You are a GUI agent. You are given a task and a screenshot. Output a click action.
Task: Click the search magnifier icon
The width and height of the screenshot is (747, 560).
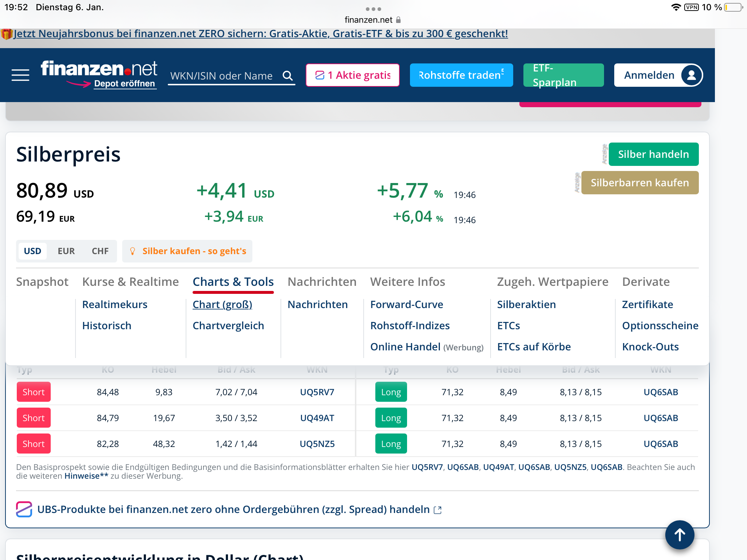288,75
